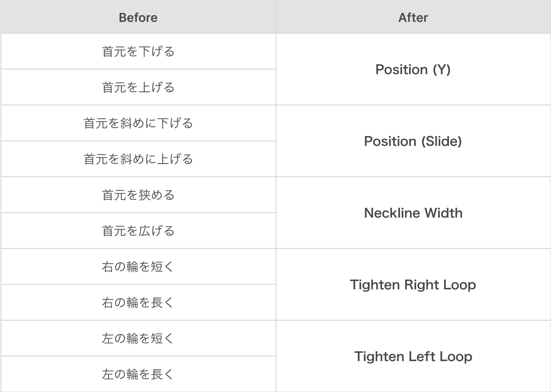Click the Neckline Width cell

413,213
